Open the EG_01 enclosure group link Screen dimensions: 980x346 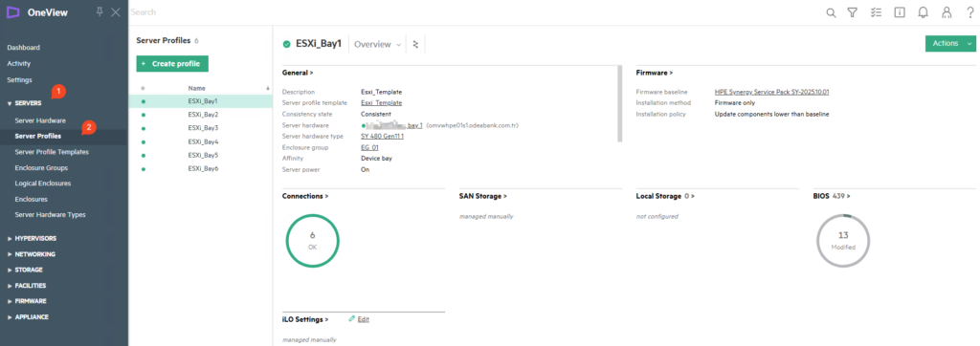tap(369, 147)
